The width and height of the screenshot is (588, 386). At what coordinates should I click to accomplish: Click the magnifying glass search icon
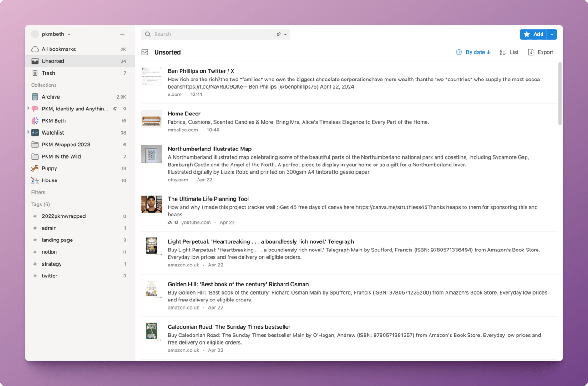[148, 34]
